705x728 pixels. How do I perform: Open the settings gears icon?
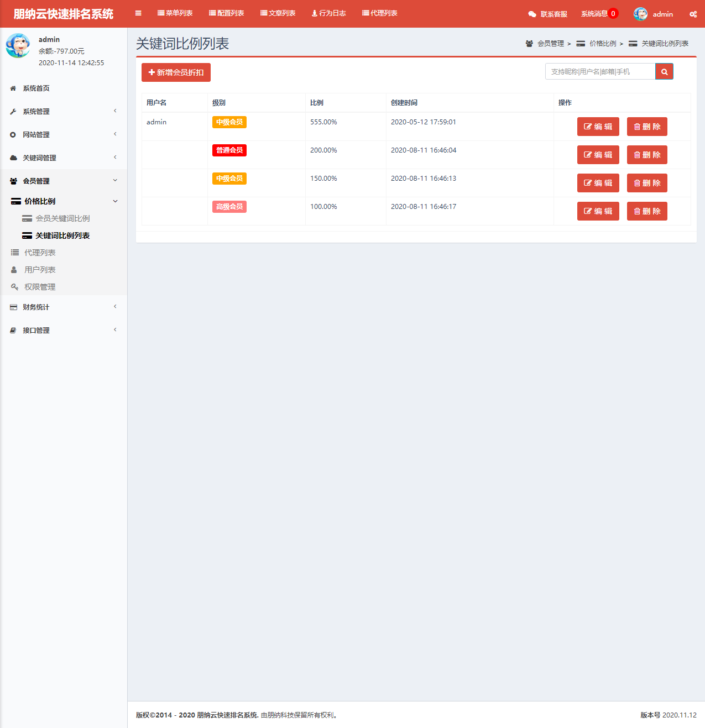click(x=693, y=14)
